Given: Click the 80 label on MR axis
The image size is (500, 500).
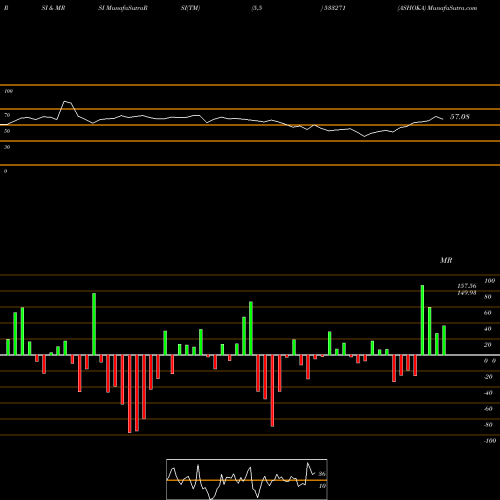Looking at the screenshot, I should (488, 297).
